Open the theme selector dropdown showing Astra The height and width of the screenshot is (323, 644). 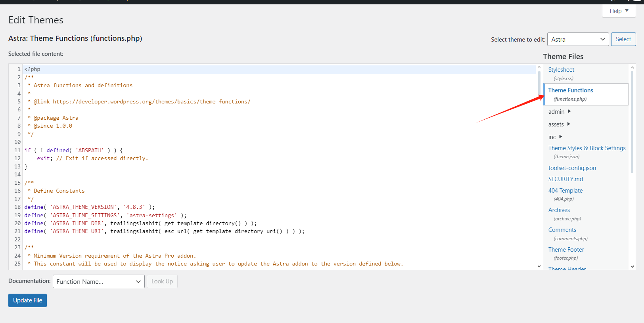tap(578, 39)
